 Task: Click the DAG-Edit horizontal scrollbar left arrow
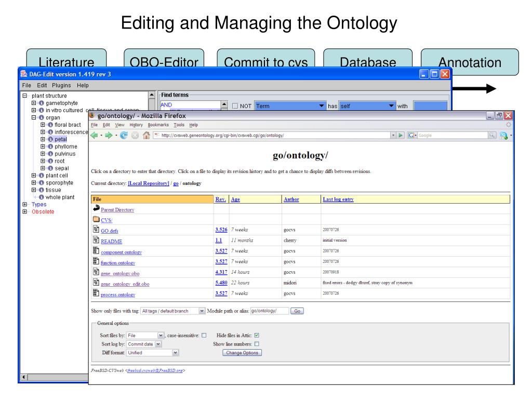(24, 377)
